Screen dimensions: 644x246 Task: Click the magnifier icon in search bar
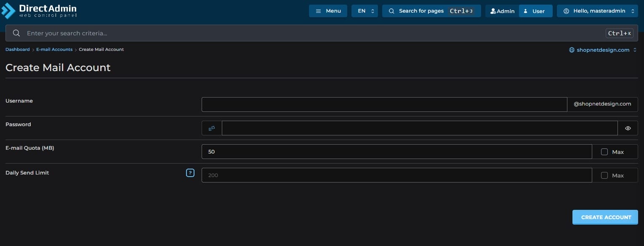16,33
